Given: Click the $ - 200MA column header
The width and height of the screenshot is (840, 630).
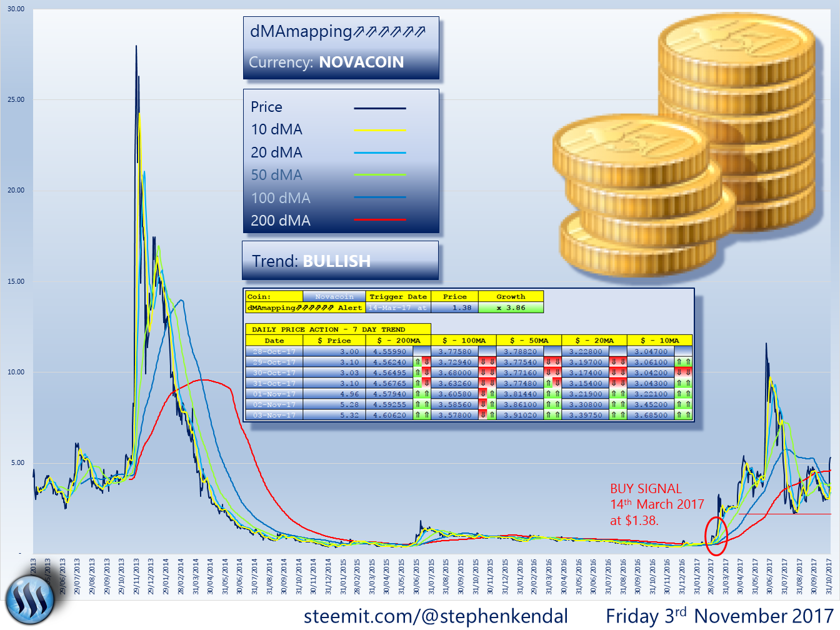Looking at the screenshot, I should click(399, 341).
